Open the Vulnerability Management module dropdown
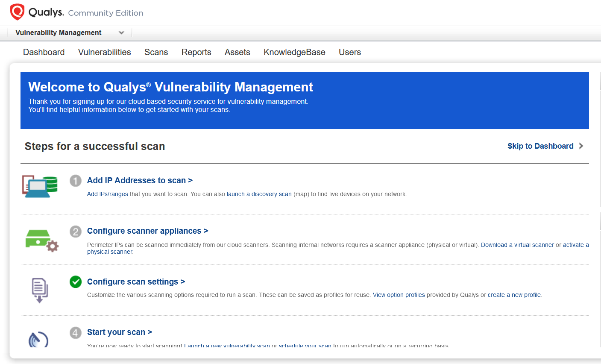The width and height of the screenshot is (601, 364). [70, 33]
